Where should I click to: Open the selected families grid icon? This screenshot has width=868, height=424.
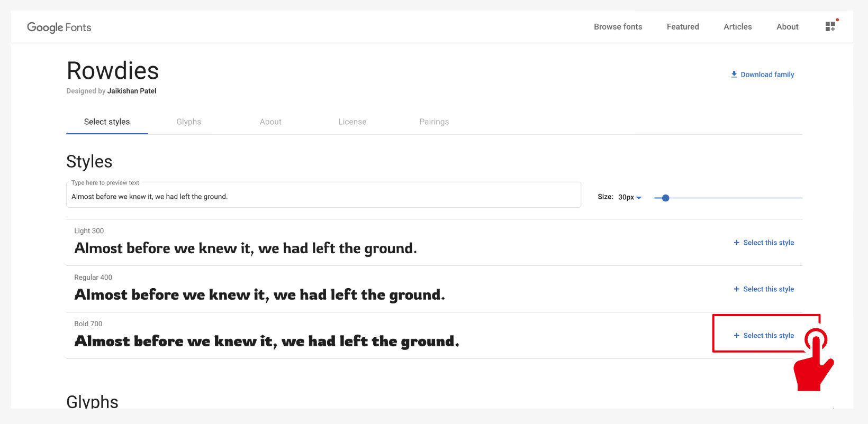pos(830,26)
